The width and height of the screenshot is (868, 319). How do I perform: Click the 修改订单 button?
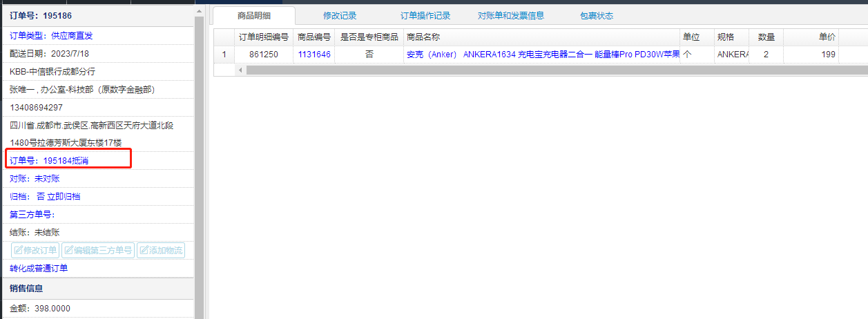pos(35,250)
